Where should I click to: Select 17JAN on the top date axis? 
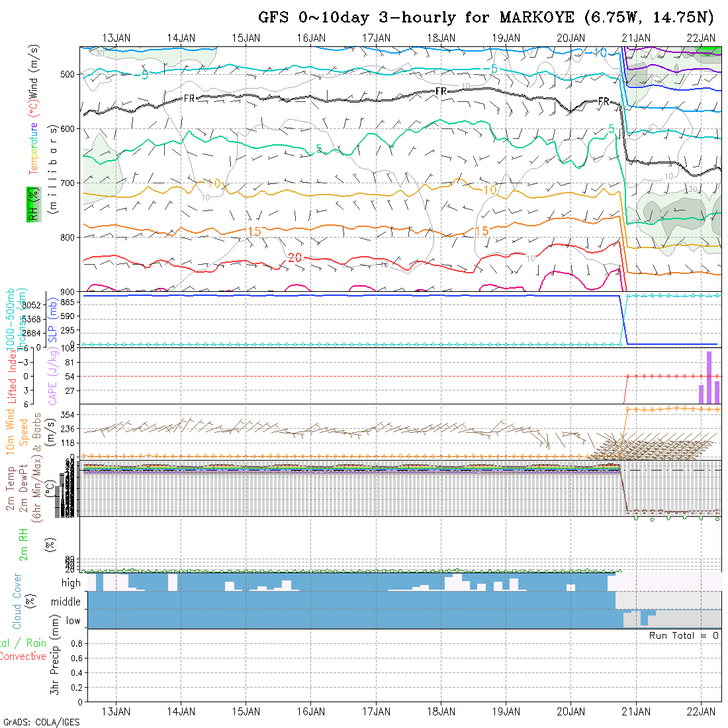coord(377,38)
